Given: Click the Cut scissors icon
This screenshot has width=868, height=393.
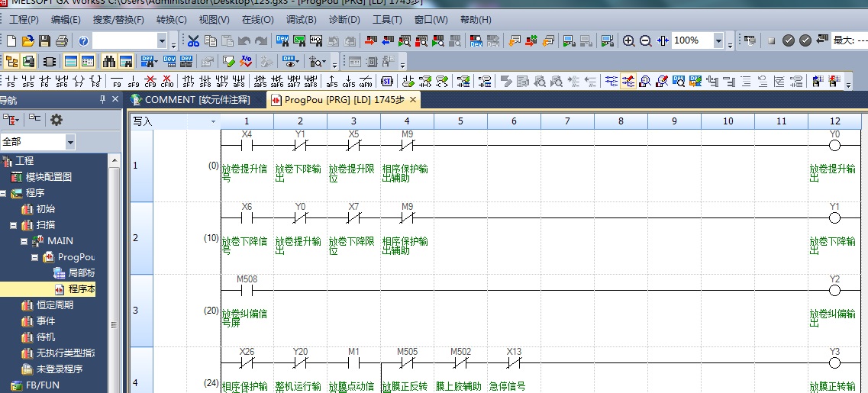Looking at the screenshot, I should pyautogui.click(x=193, y=40).
